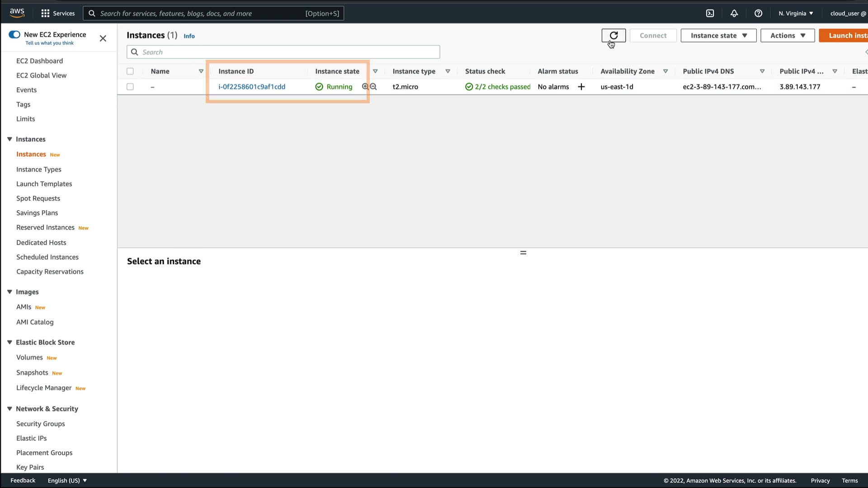868x488 pixels.
Task: Select the instance row checkbox
Action: pyautogui.click(x=130, y=87)
